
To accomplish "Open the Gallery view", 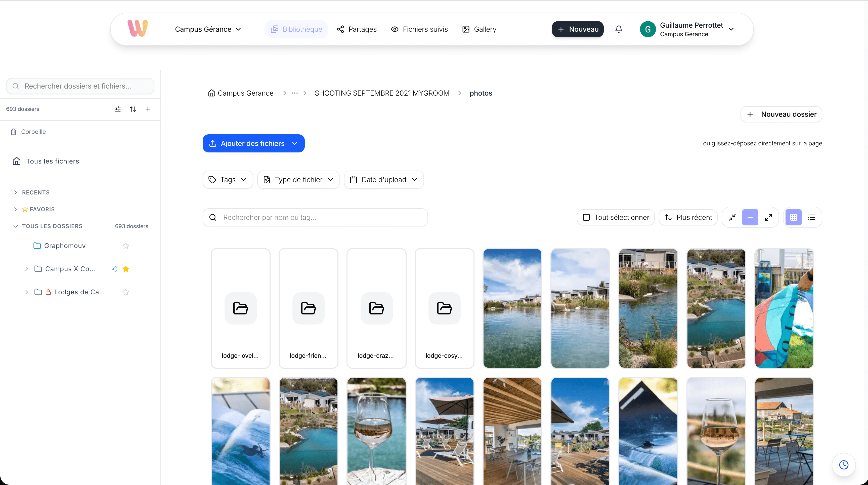I will point(479,29).
